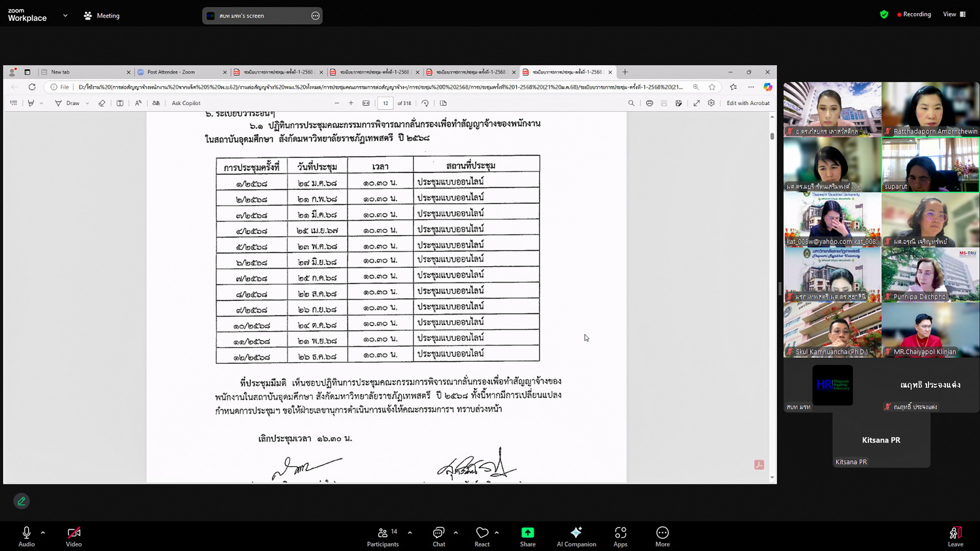Open Participants panel in Zoom

point(383,536)
